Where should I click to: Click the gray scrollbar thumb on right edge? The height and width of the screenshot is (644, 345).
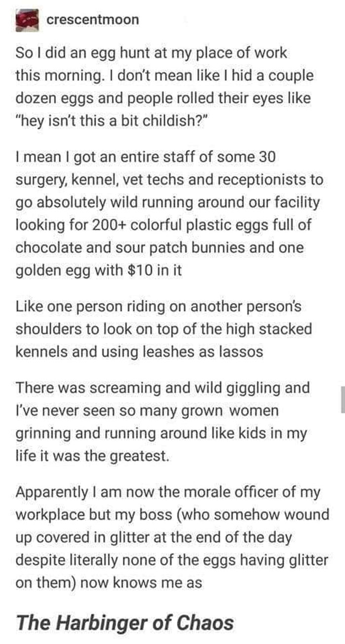pyautogui.click(x=343, y=398)
